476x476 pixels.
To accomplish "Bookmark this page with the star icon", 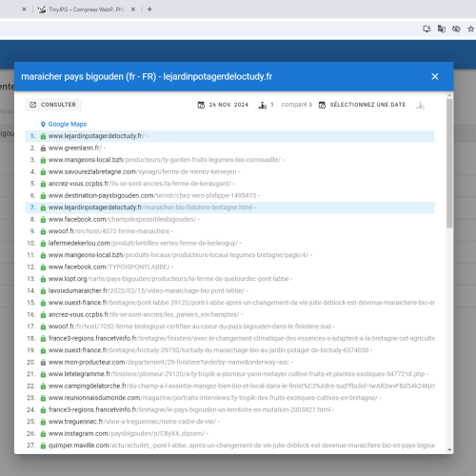I will pos(470,29).
